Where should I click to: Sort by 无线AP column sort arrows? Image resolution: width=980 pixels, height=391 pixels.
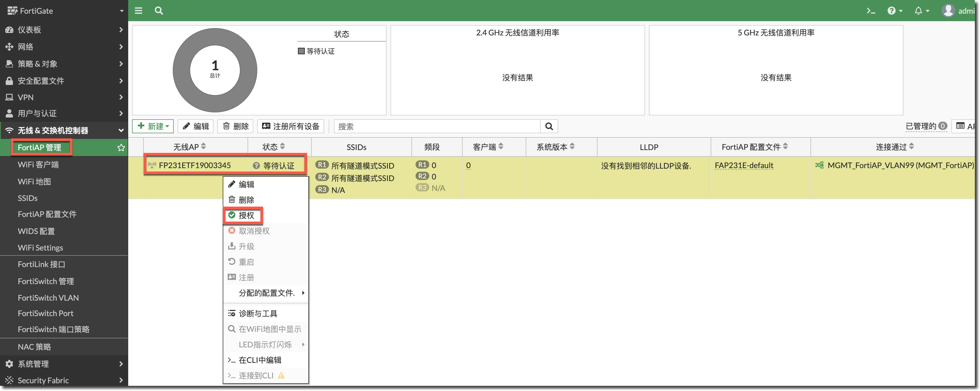(x=204, y=146)
